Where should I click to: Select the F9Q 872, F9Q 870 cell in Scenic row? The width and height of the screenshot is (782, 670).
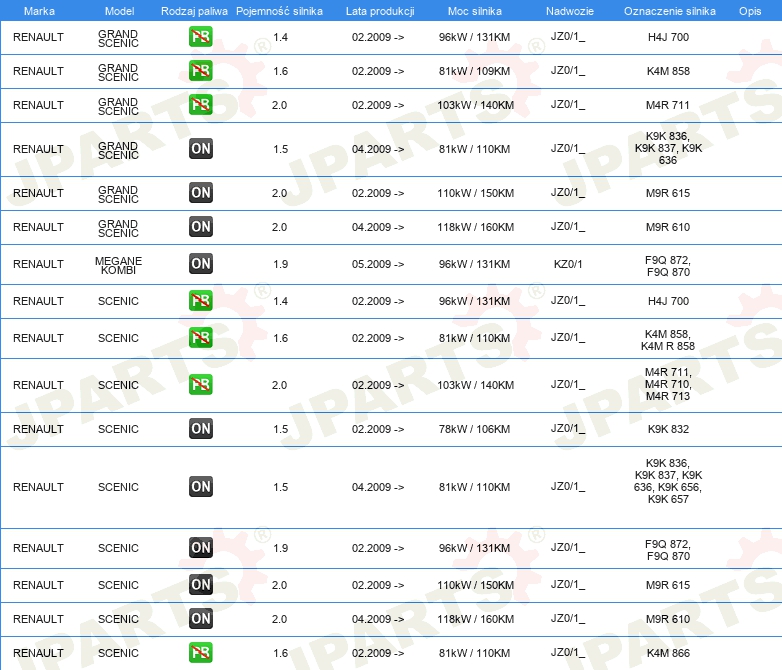point(668,550)
